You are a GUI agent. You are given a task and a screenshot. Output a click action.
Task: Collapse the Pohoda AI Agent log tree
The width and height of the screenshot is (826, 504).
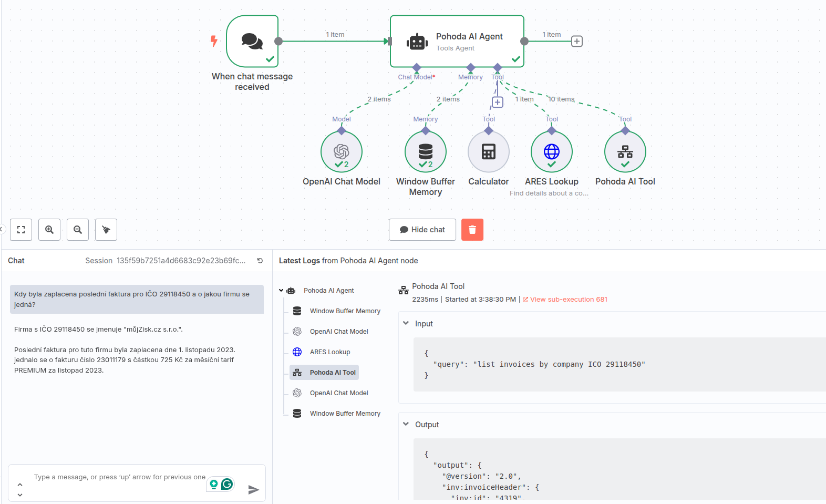point(281,290)
